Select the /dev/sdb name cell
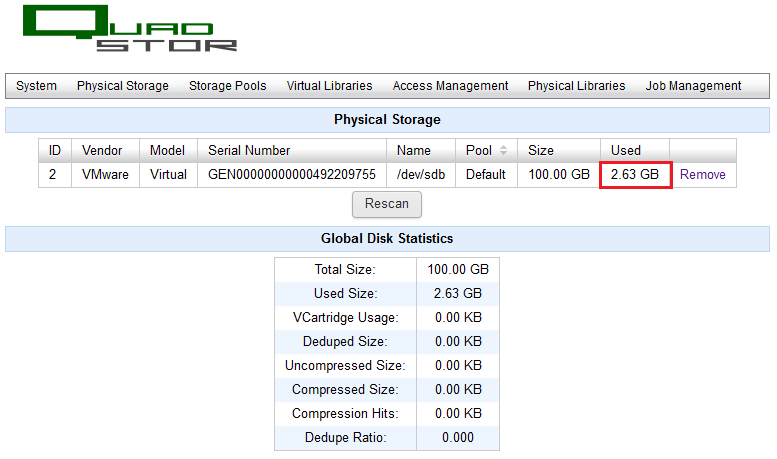 point(421,174)
